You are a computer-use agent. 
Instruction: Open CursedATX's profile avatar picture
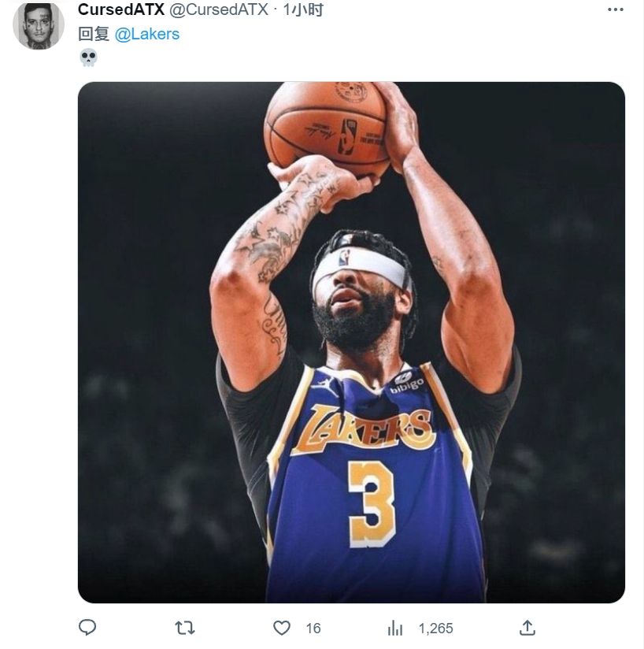tap(38, 26)
